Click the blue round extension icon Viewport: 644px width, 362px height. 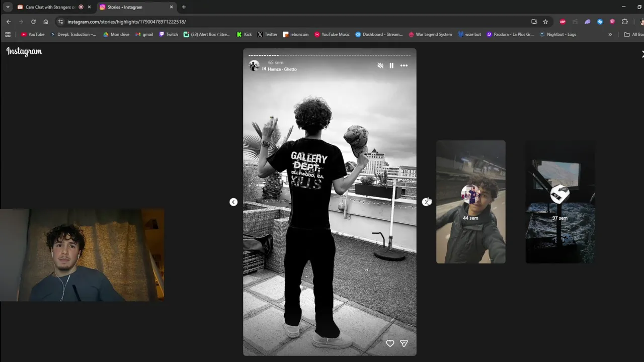[600, 22]
